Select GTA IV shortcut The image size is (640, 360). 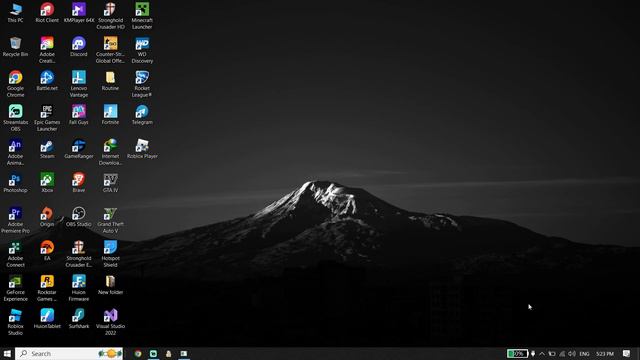pos(110,183)
